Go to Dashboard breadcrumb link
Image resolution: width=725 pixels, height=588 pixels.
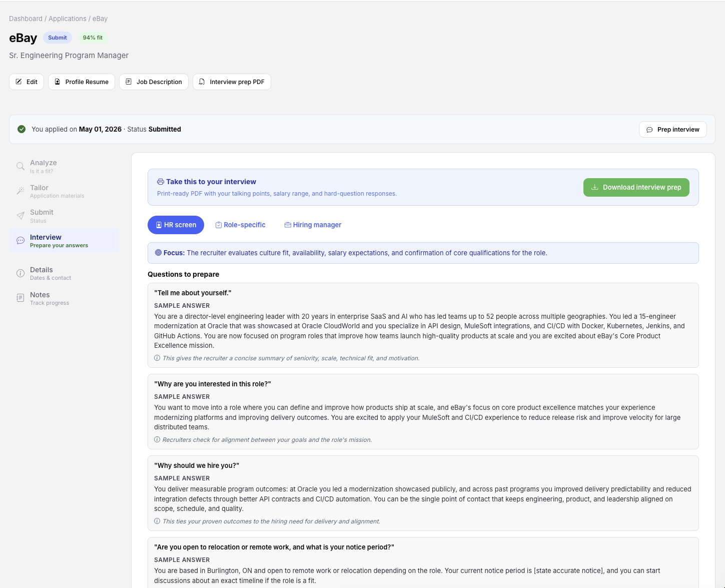click(26, 19)
